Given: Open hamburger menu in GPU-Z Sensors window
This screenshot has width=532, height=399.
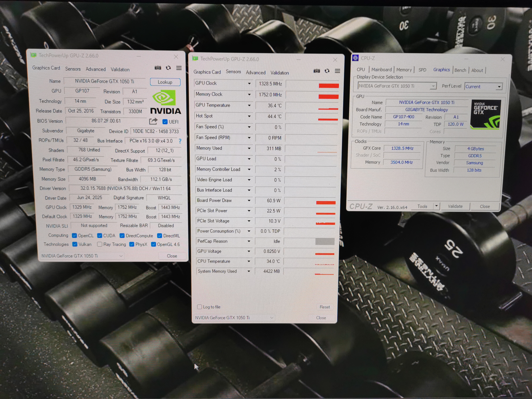Looking at the screenshot, I should 337,71.
